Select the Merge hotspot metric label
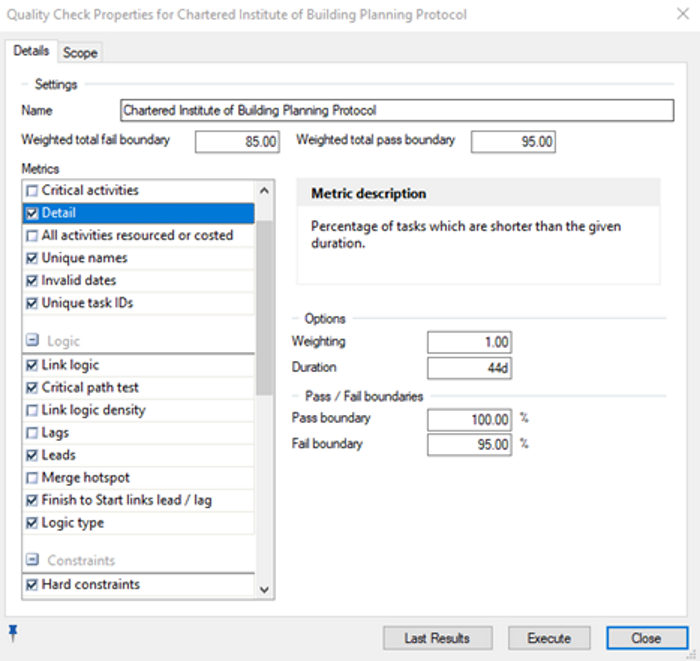The width and height of the screenshot is (700, 661). pos(85,478)
